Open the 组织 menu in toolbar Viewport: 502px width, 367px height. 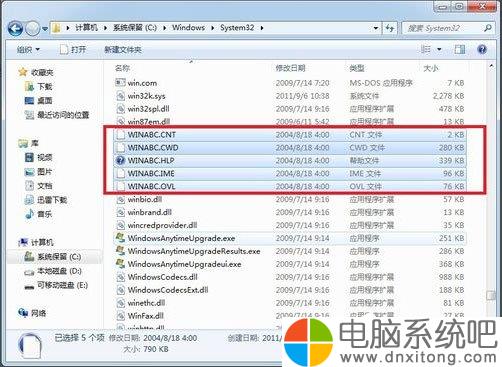[x=28, y=50]
